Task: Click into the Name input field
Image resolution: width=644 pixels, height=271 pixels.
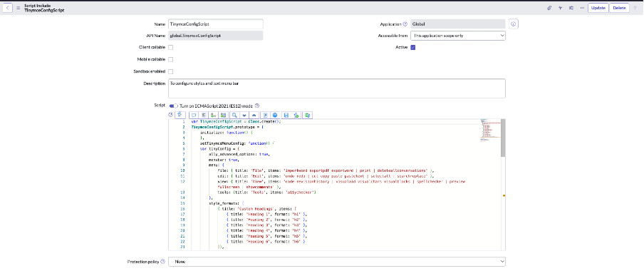Action: coord(216,24)
